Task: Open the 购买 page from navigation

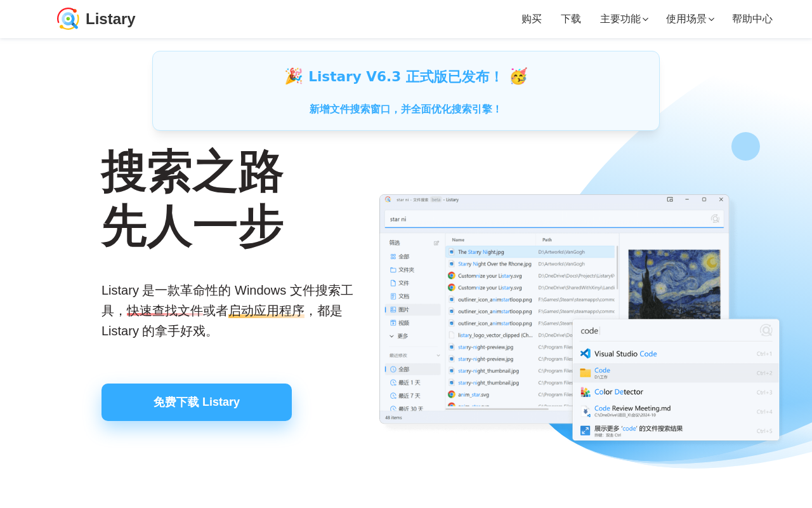Action: [x=532, y=19]
